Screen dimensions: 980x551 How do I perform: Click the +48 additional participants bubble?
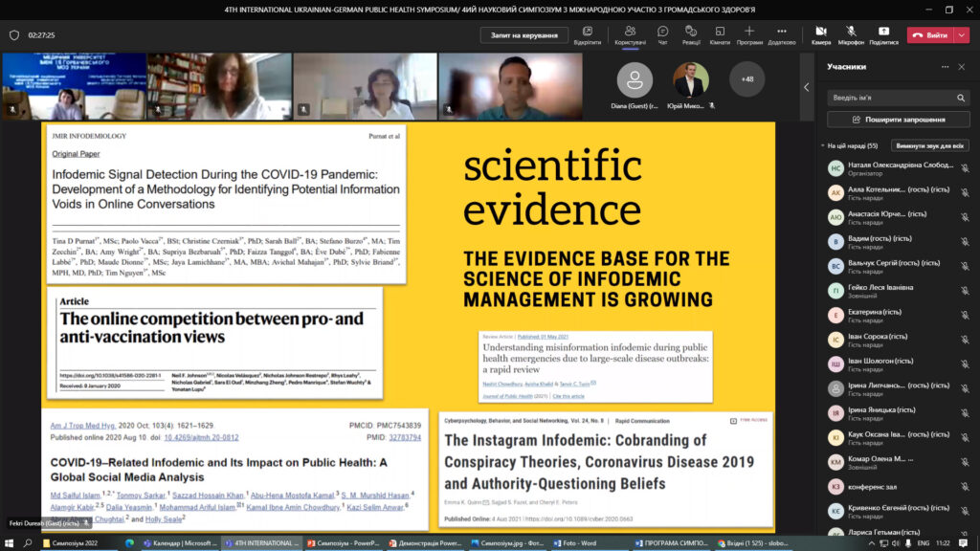click(746, 79)
